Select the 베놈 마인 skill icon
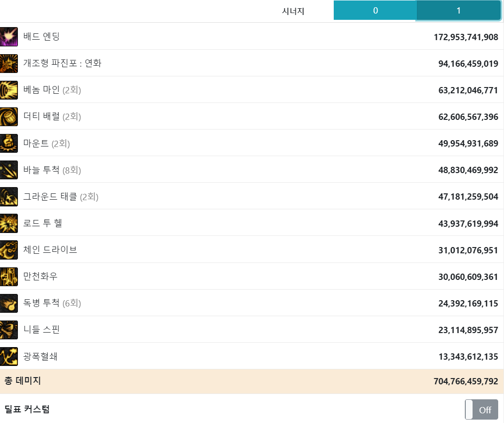Viewport: 504px width, 423px height. pyautogui.click(x=9, y=90)
